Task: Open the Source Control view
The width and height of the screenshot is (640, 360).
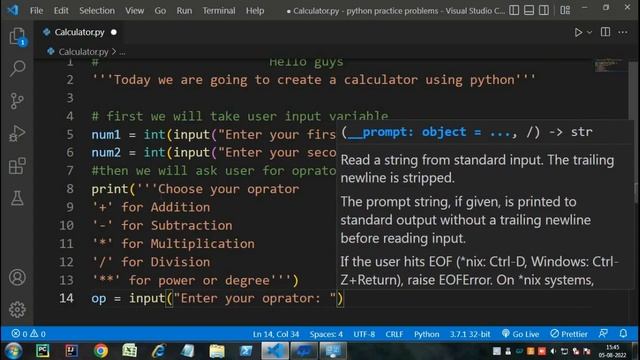Action: coord(17,101)
